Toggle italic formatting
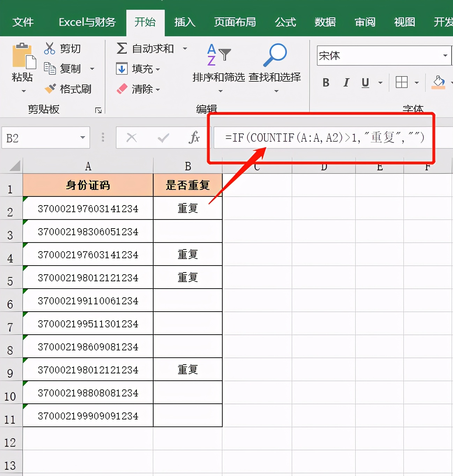453x476 pixels. point(346,83)
